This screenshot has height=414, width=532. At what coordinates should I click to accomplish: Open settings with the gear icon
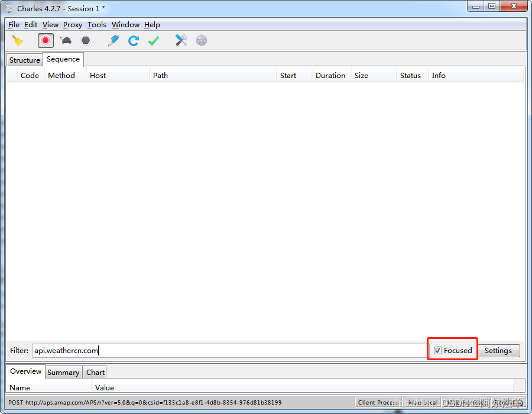click(202, 40)
